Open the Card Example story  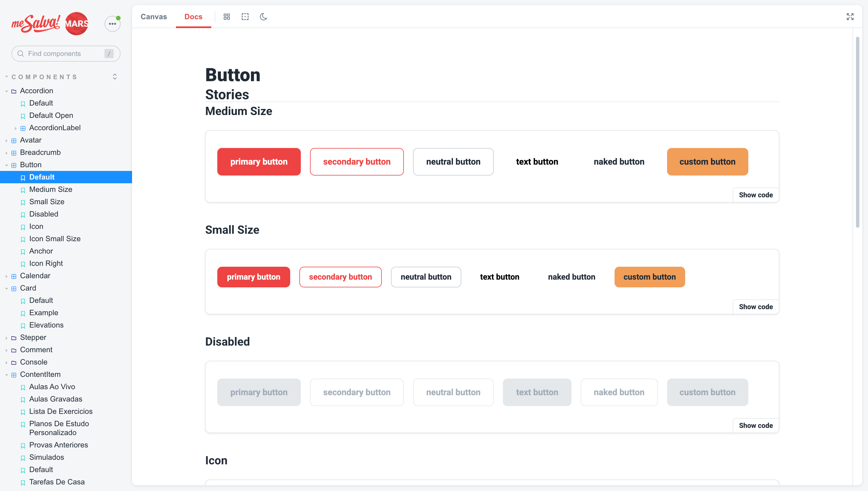[44, 313]
